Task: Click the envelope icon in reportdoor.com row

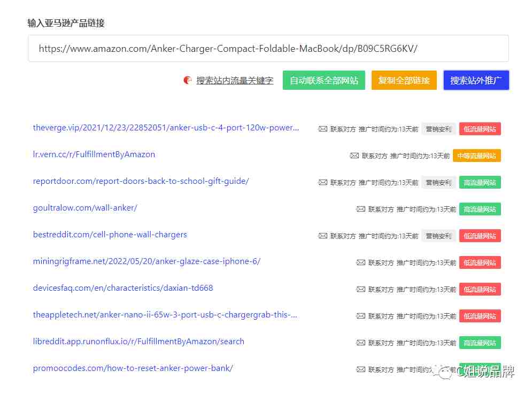Action: (322, 182)
